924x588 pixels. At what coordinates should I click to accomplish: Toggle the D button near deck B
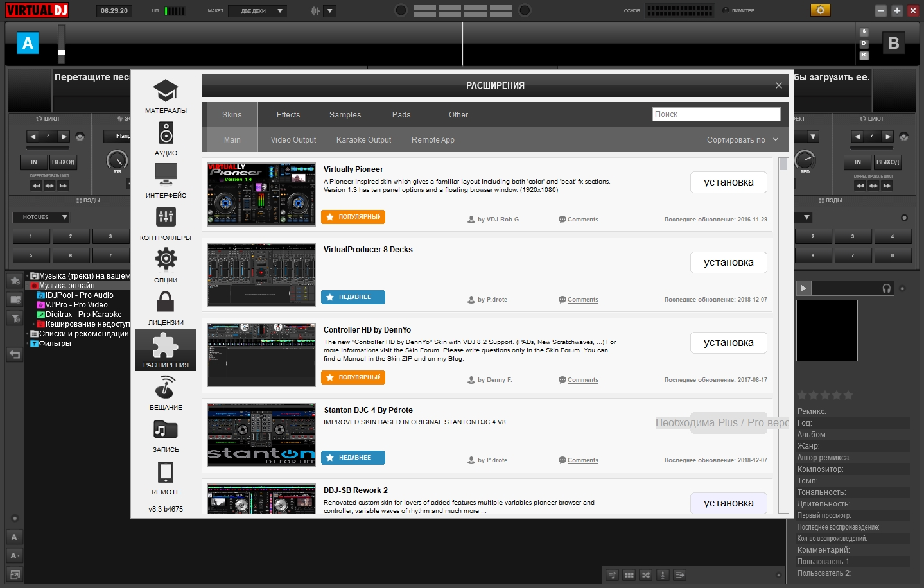[x=864, y=44]
